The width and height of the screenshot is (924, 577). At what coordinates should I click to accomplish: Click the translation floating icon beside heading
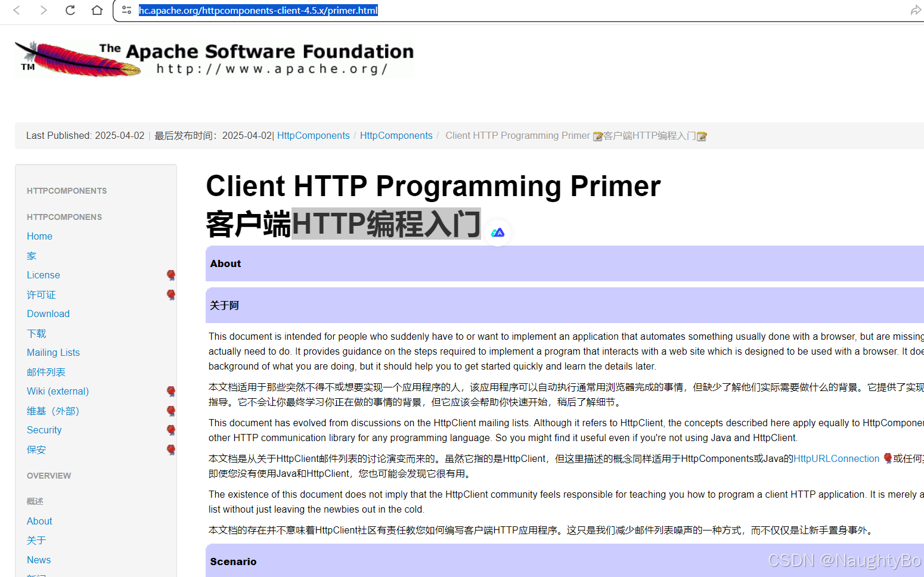pos(498,232)
